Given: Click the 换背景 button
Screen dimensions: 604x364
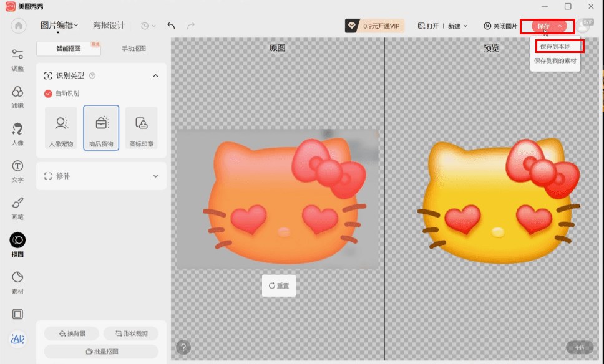Looking at the screenshot, I should click(x=72, y=333).
